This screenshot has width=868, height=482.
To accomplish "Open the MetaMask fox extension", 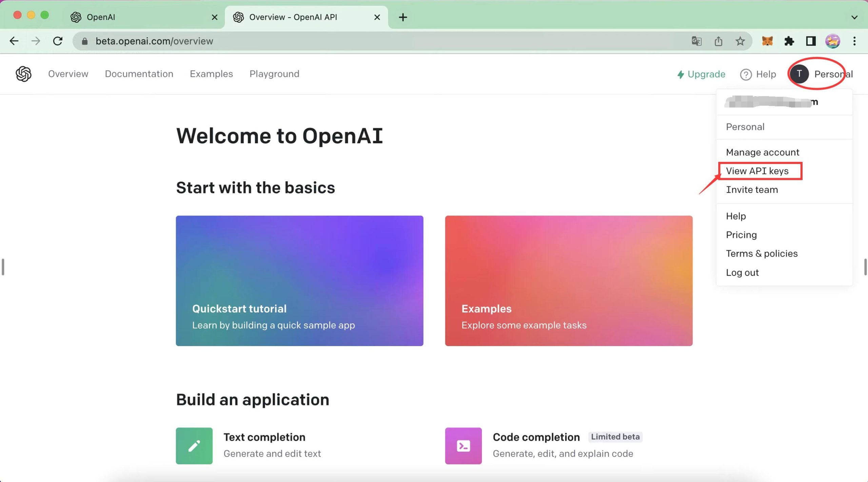I will coord(767,41).
